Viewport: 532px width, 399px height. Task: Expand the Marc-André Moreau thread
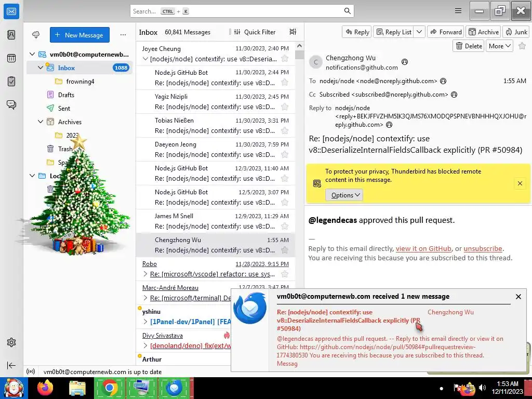(145, 298)
